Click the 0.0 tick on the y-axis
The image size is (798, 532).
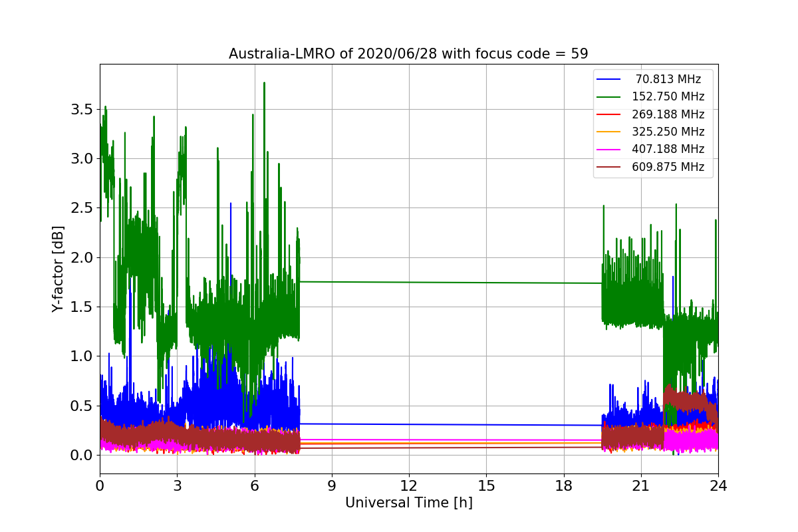click(81, 455)
